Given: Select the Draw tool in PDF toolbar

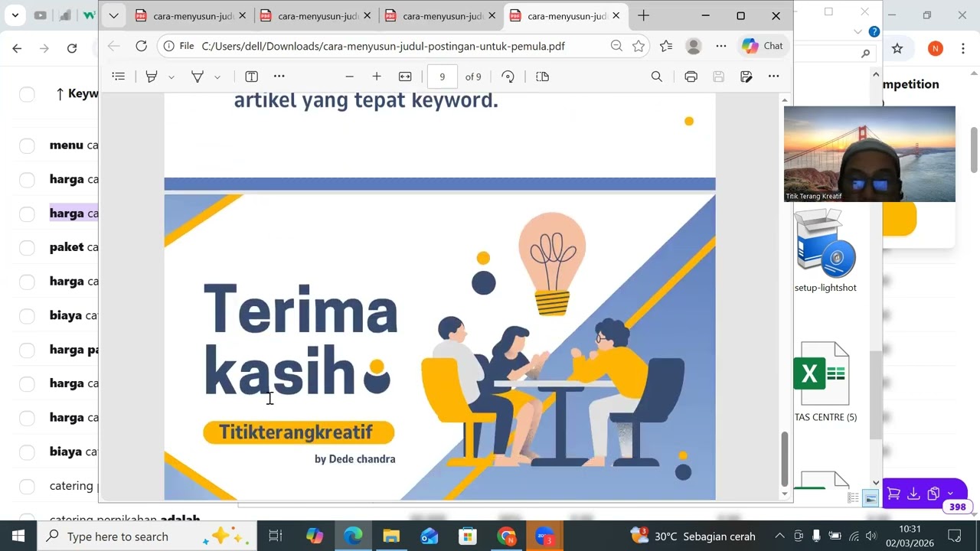Looking at the screenshot, I should (x=198, y=77).
